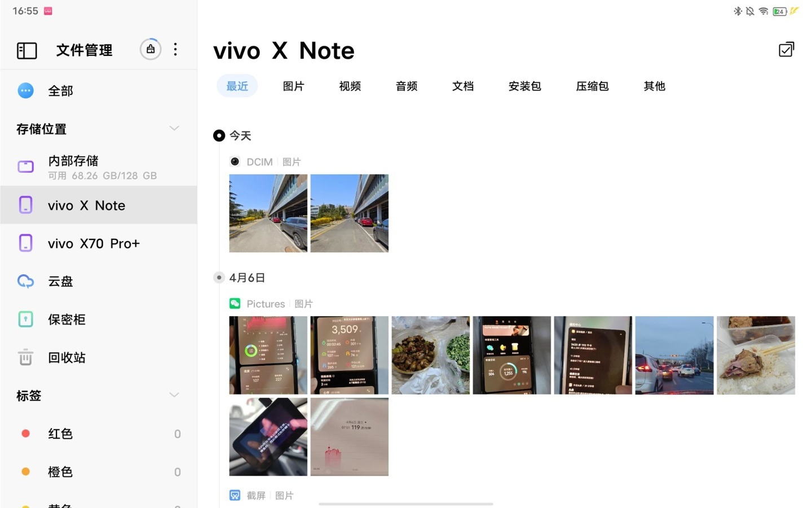Open 内部存储 internal storage
Image resolution: width=812 pixels, height=508 pixels.
point(99,167)
